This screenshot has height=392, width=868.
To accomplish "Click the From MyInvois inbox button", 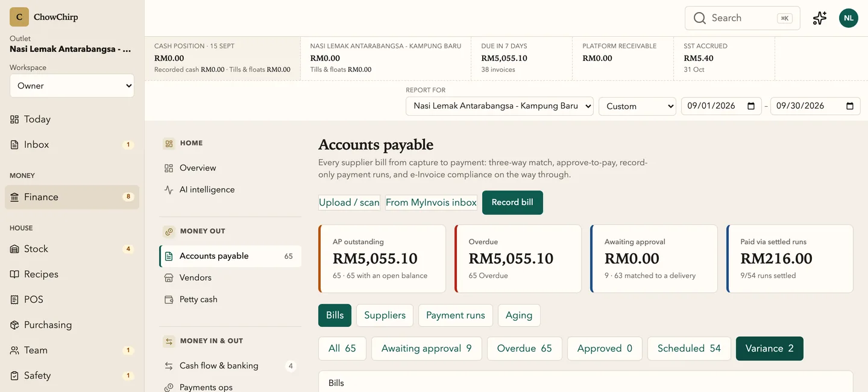I will click(431, 203).
